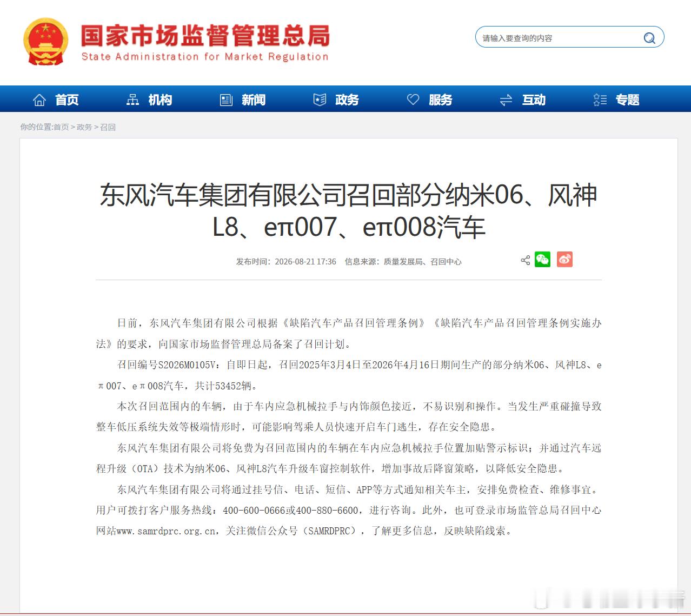The width and height of the screenshot is (691, 616).
Task: Click the publish time 2026-08-21 17:36
Action: [305, 262]
